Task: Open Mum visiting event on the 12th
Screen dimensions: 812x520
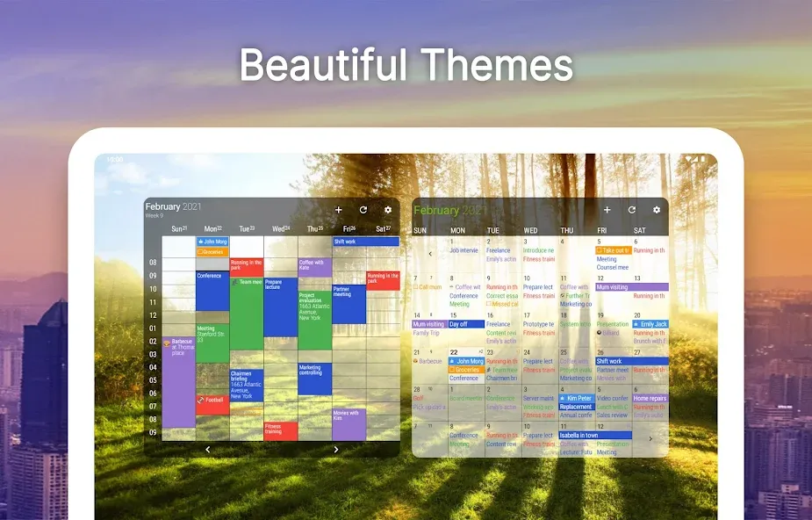Action: click(x=632, y=287)
